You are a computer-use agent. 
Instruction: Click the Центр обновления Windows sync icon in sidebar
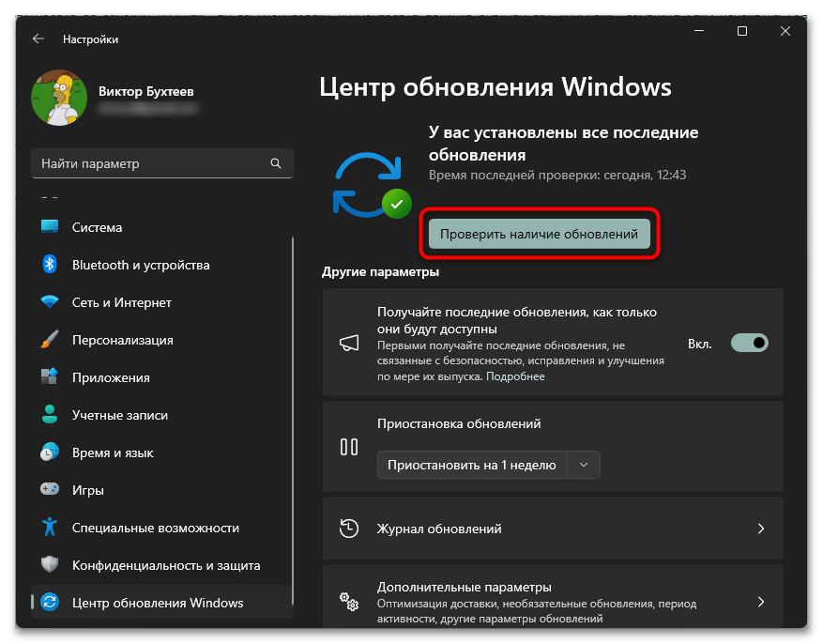click(50, 602)
